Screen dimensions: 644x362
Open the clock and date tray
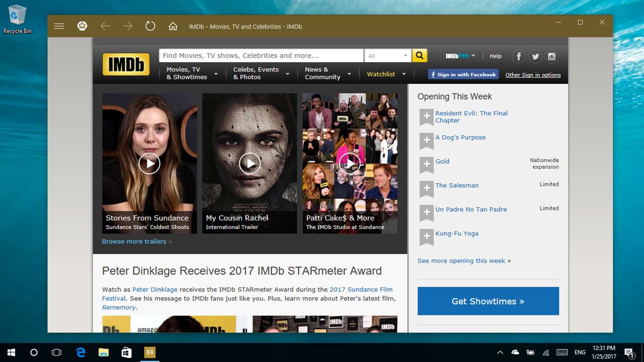[603, 353]
